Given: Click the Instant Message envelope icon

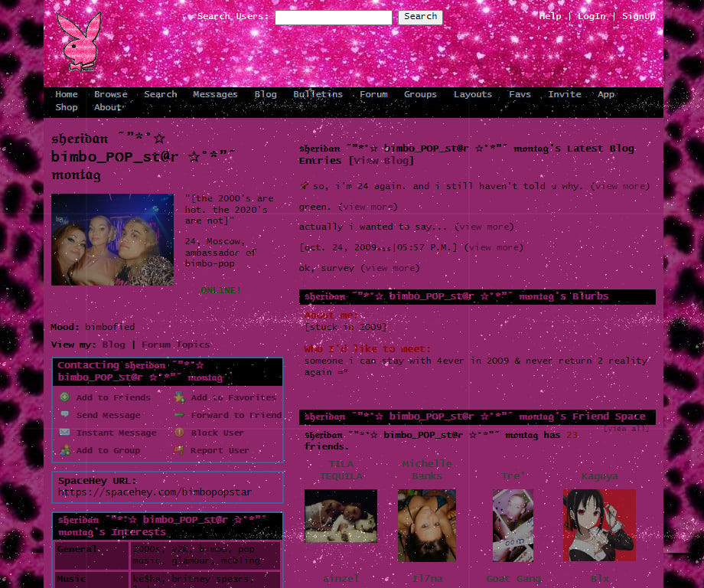Looking at the screenshot, I should 64,432.
